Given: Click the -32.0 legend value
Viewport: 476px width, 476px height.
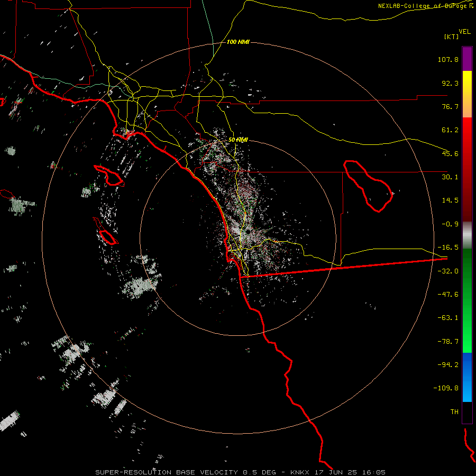Looking at the screenshot, I should point(448,271).
